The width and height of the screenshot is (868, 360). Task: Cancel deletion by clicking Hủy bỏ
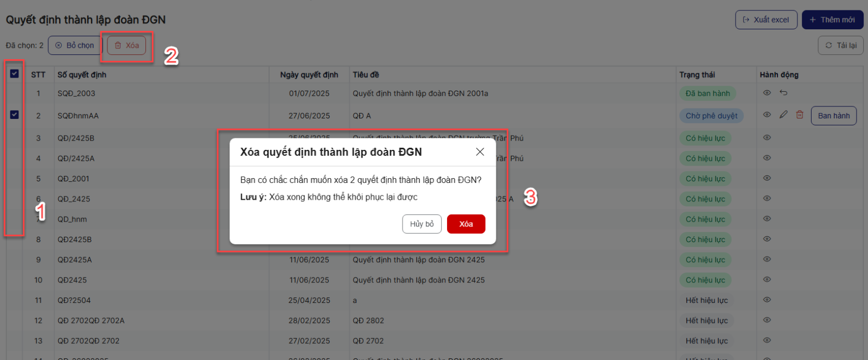(x=422, y=224)
